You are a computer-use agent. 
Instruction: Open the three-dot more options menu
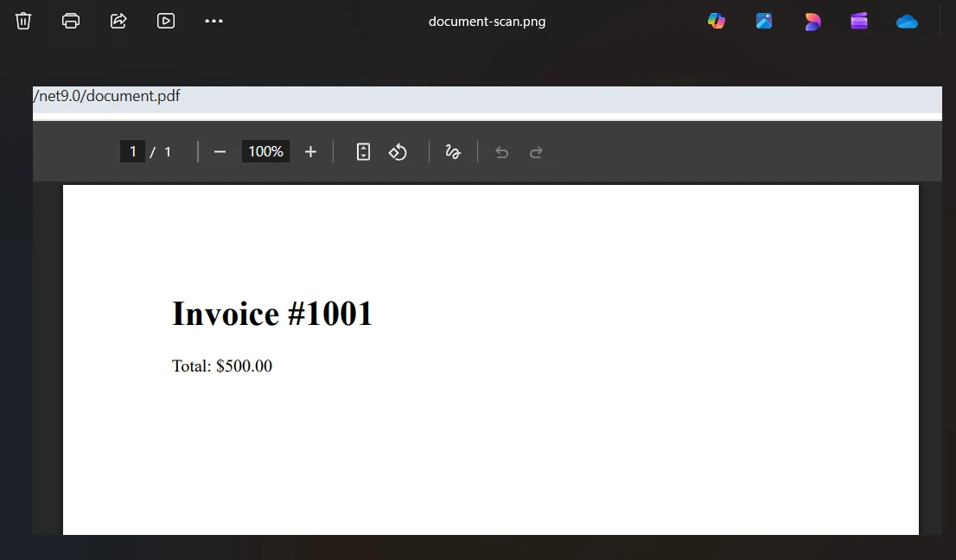214,21
